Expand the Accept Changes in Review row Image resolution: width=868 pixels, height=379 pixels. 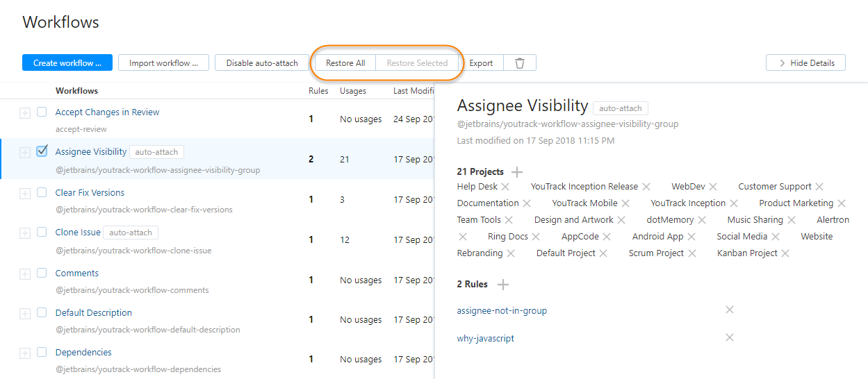[x=25, y=112]
